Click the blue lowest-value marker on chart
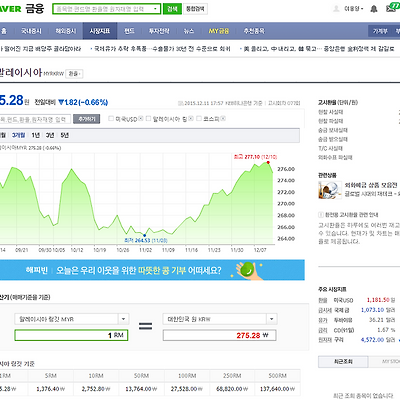 (x=144, y=235)
